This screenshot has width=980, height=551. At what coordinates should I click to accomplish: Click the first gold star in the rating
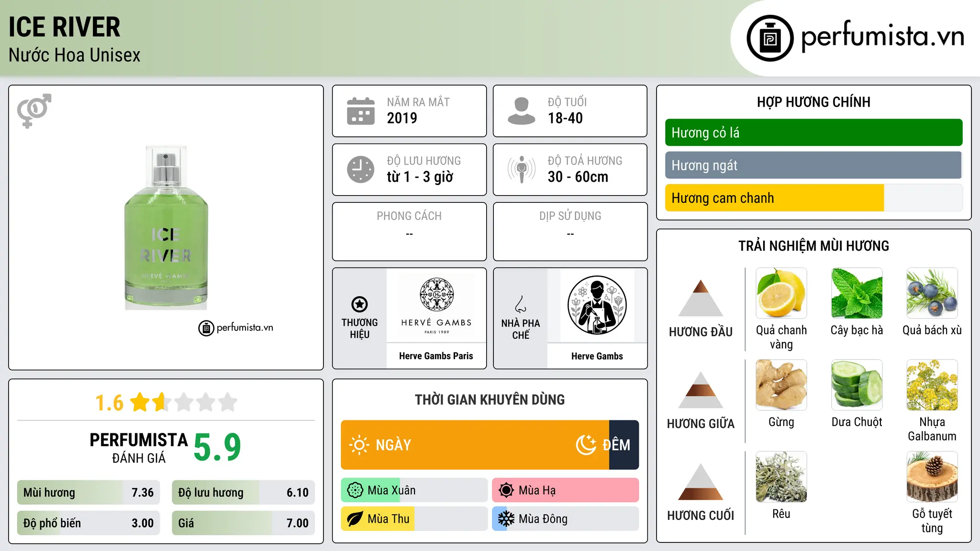[x=140, y=402]
